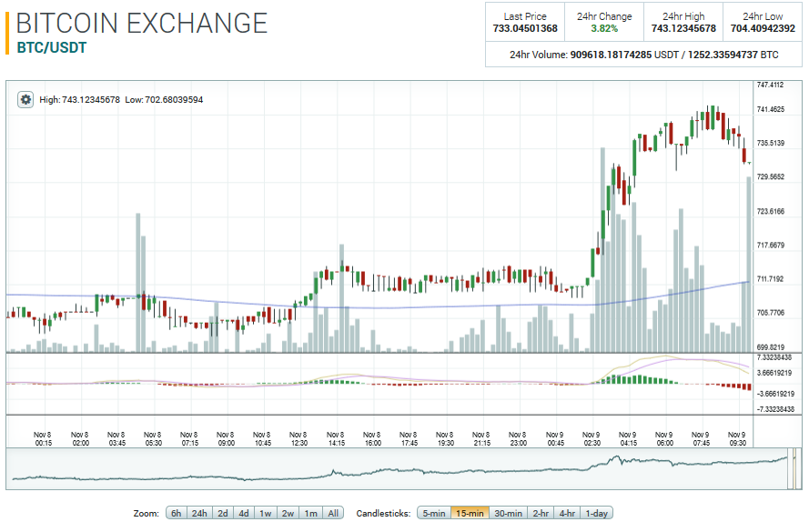This screenshot has width=809, height=532.
Task: Click chart Low: 702.68039594 readout
Action: click(164, 100)
